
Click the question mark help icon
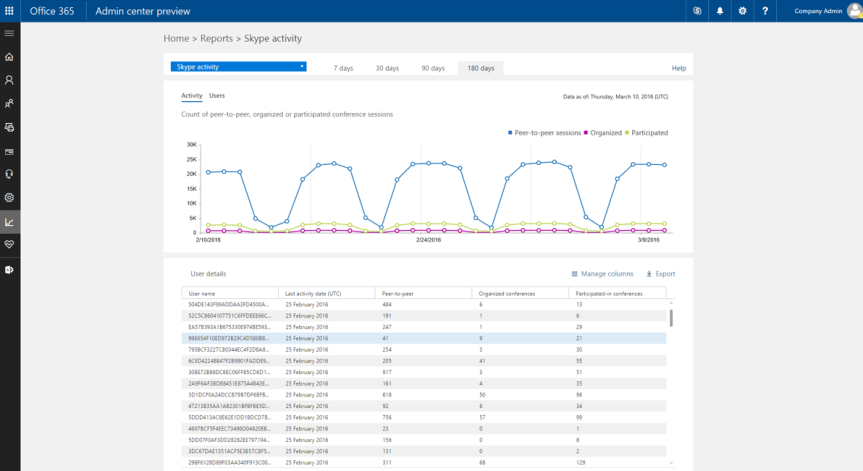tap(766, 11)
